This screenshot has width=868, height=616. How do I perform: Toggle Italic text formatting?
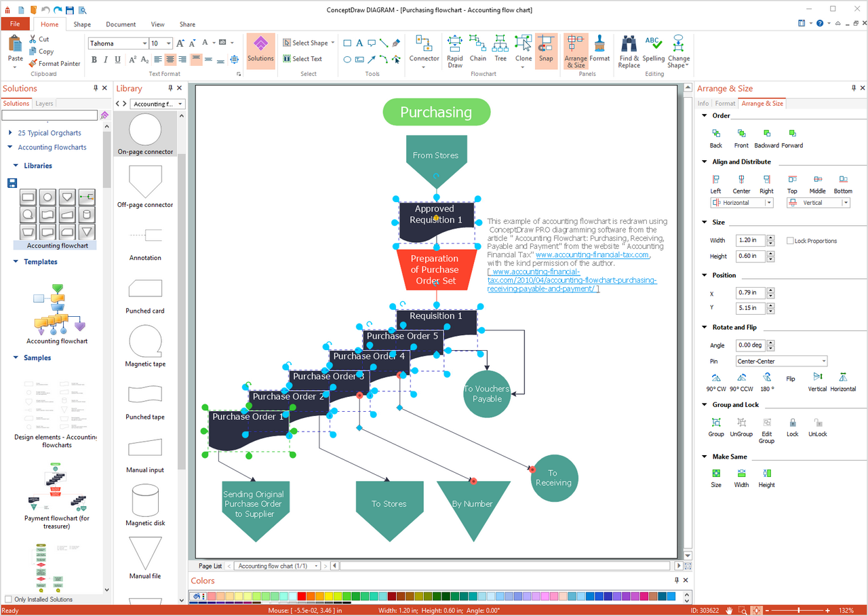106,60
